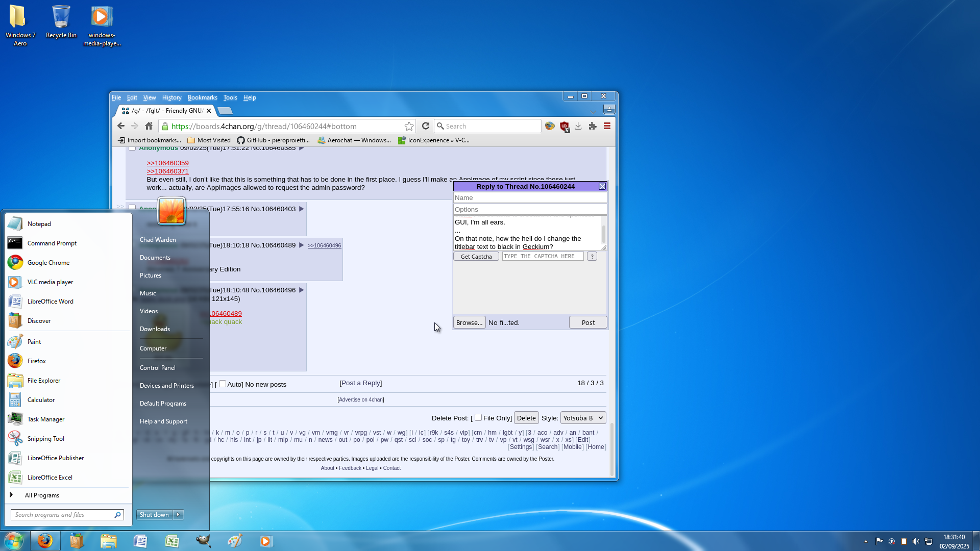The image size is (980, 551).
Task: Click the >>106460359 quote link
Action: pos(167,163)
